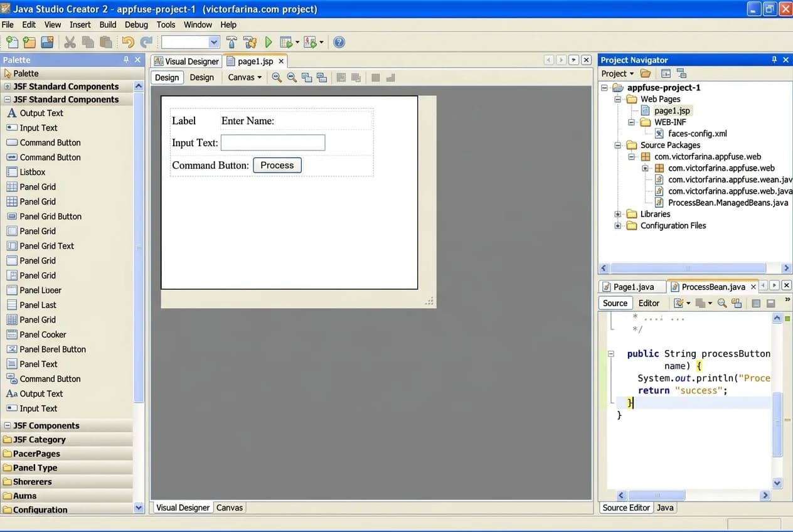
Task: Click the Redo arrow icon
Action: 146,42
